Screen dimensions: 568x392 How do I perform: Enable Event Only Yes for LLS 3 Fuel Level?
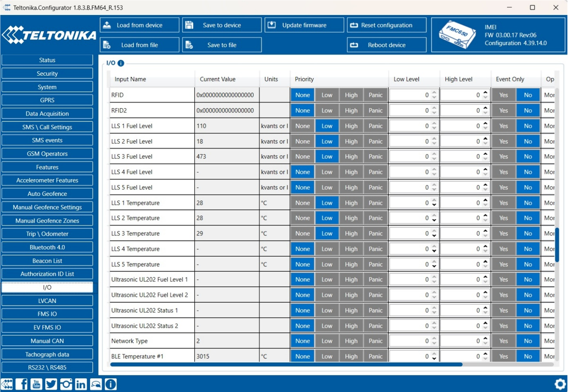pyautogui.click(x=504, y=157)
